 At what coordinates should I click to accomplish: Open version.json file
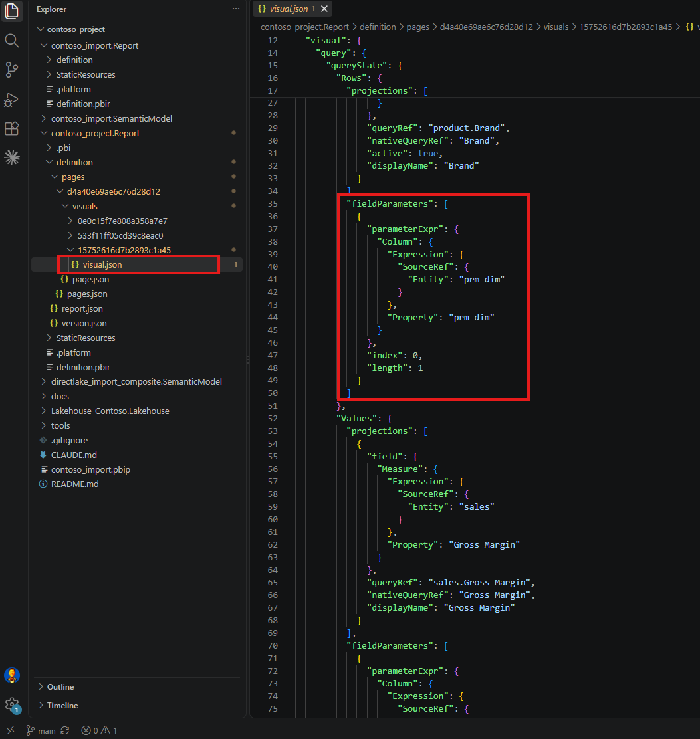tap(84, 323)
